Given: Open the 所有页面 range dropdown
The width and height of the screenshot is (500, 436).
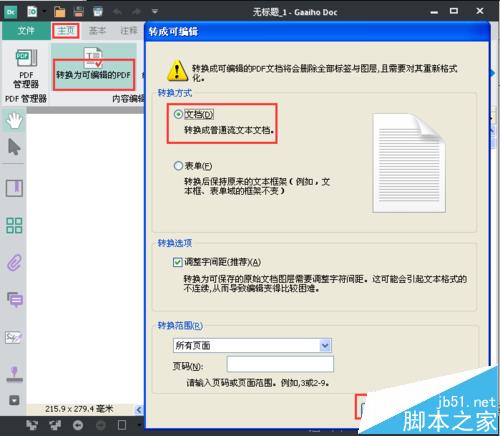Looking at the screenshot, I should point(252,346).
